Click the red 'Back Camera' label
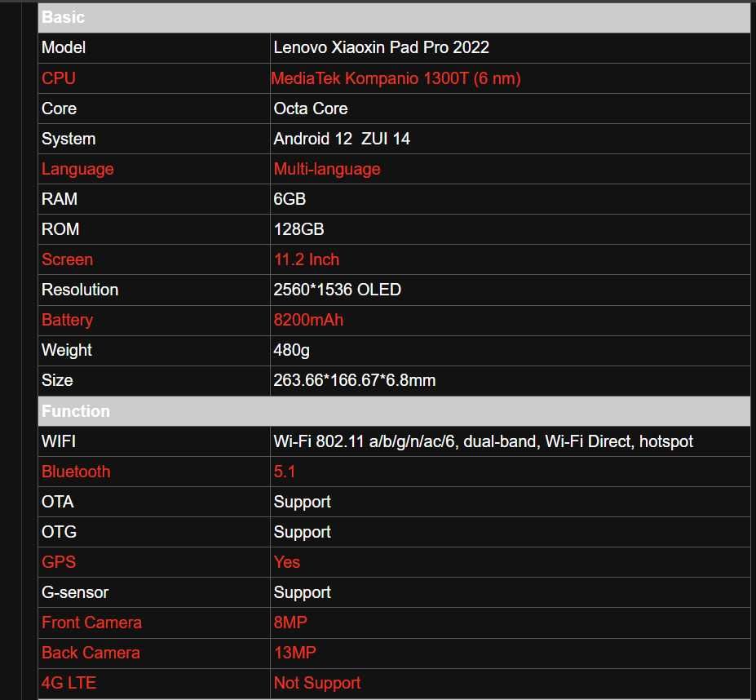This screenshot has height=700, width=756. pyautogui.click(x=91, y=653)
